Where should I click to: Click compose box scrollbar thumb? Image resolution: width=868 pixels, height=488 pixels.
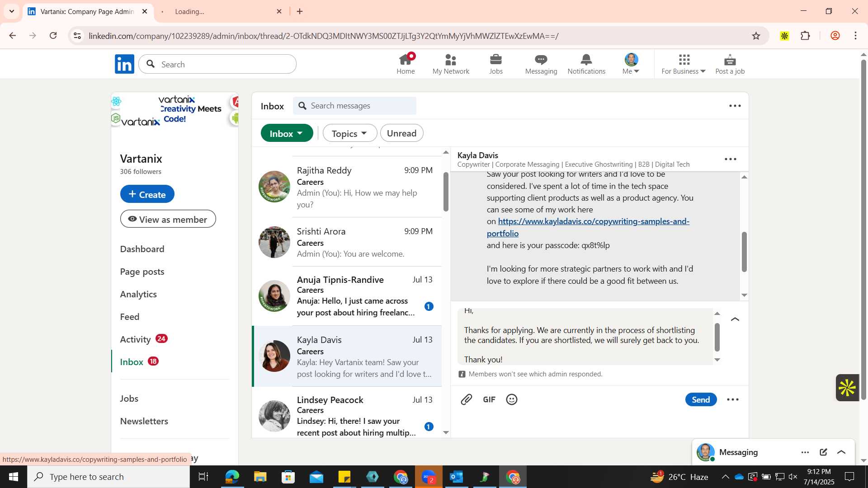pos(717,337)
